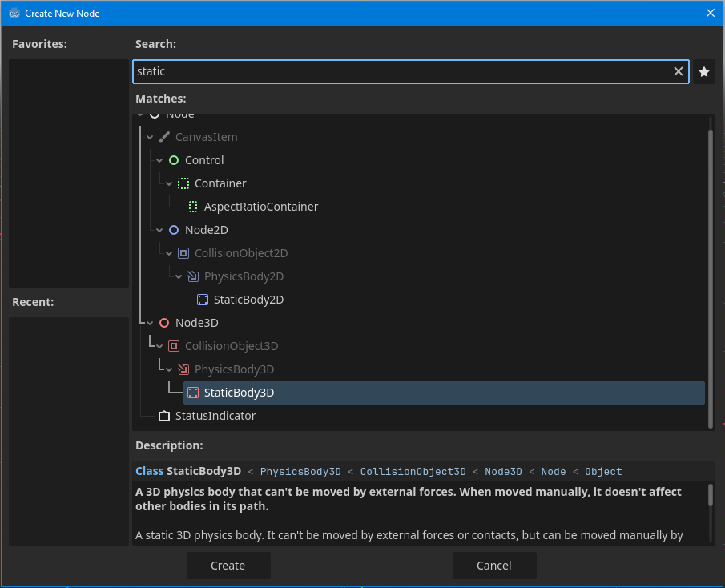Toggle the favorite star beside the search bar
This screenshot has width=725, height=588.
[703, 71]
